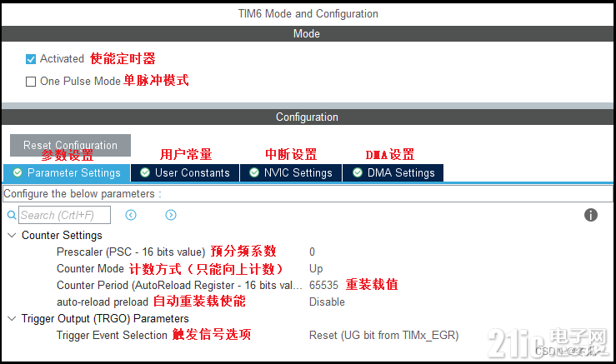Click the search magnifier icon
616x364 pixels.
click(x=12, y=215)
